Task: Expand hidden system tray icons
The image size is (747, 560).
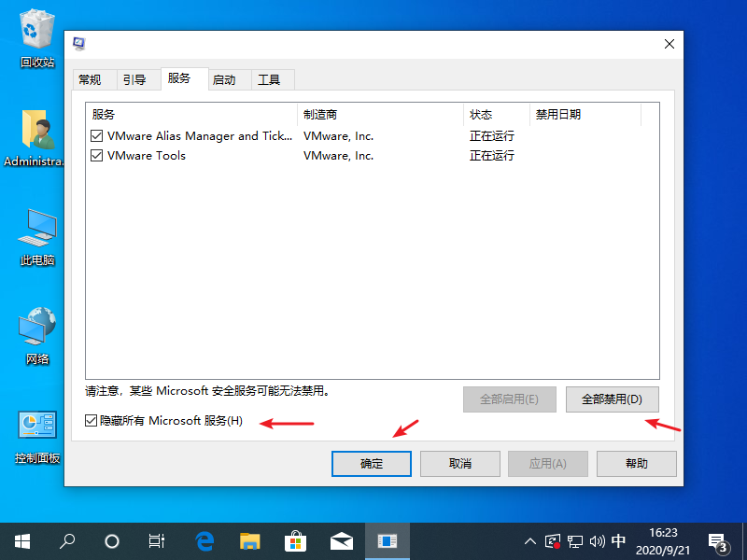Action: 529,539
